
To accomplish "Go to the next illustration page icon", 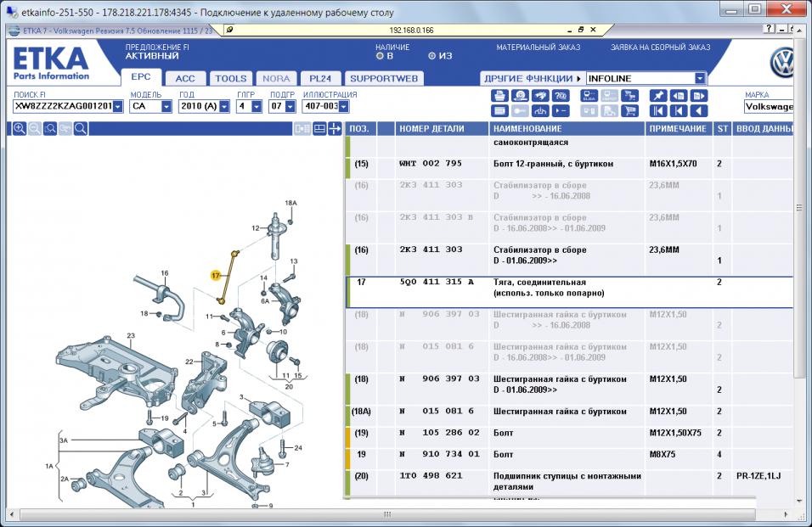I will [698, 96].
